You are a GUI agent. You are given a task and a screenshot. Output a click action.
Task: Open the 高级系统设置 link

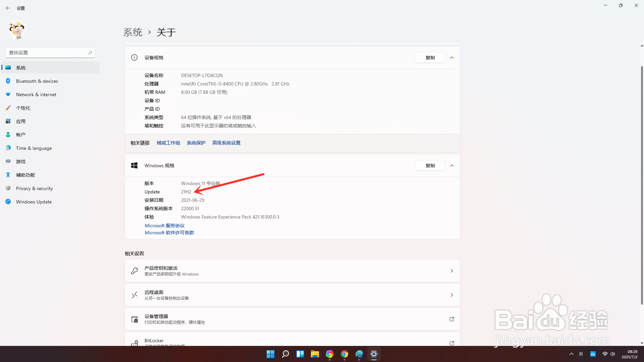pos(226,142)
